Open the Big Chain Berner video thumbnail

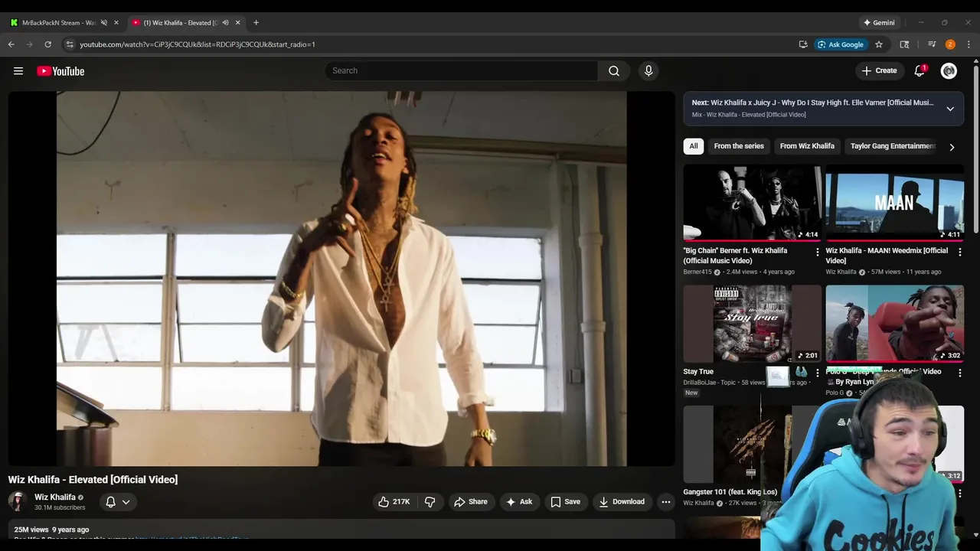pos(753,203)
